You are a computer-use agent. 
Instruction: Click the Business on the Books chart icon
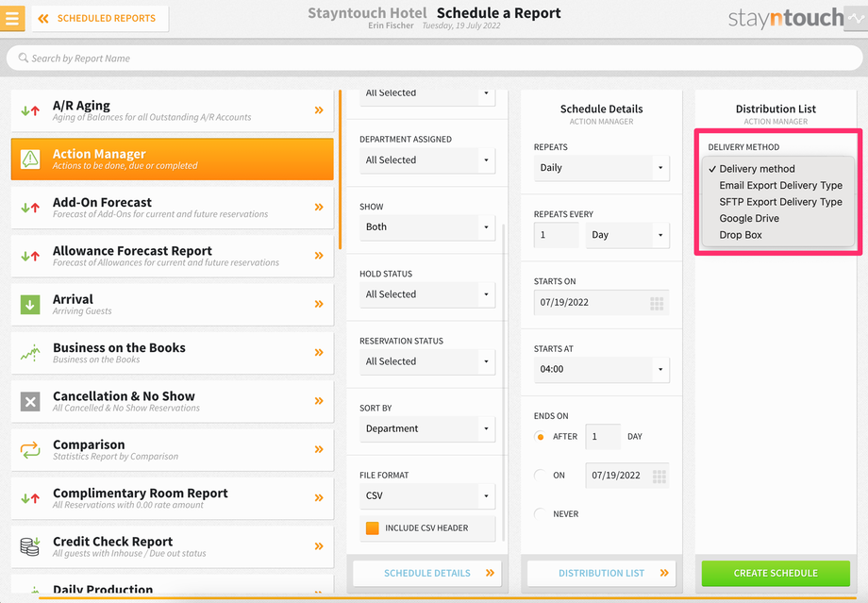coord(30,353)
